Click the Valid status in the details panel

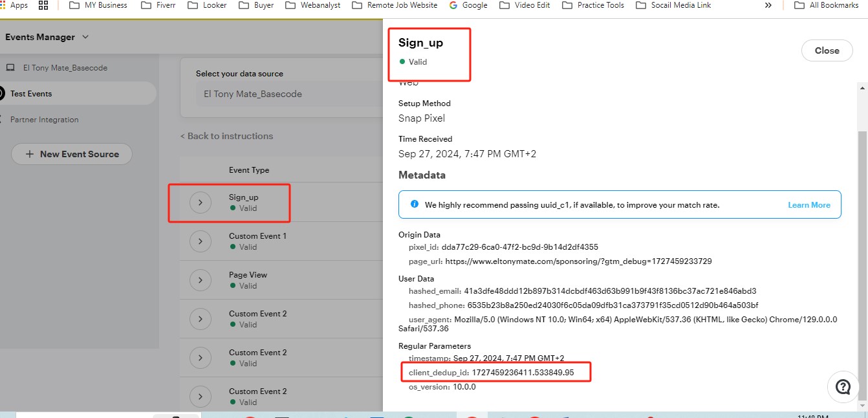coord(413,62)
